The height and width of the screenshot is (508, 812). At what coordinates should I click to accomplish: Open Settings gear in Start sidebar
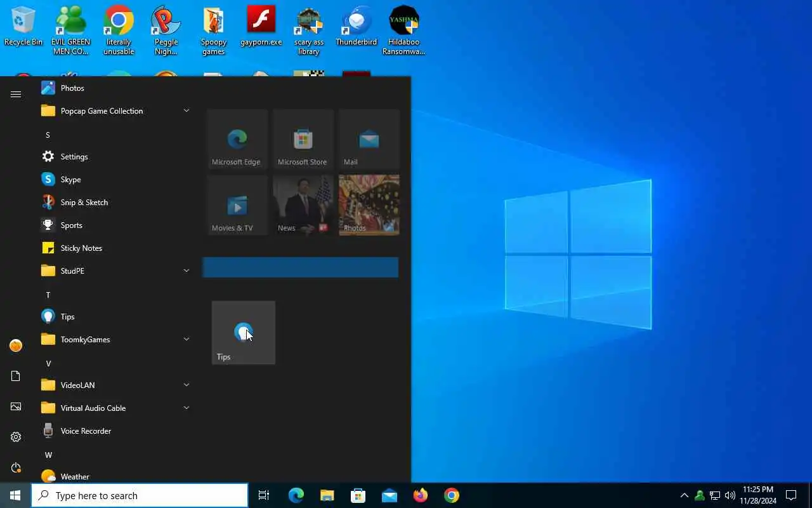point(16,437)
